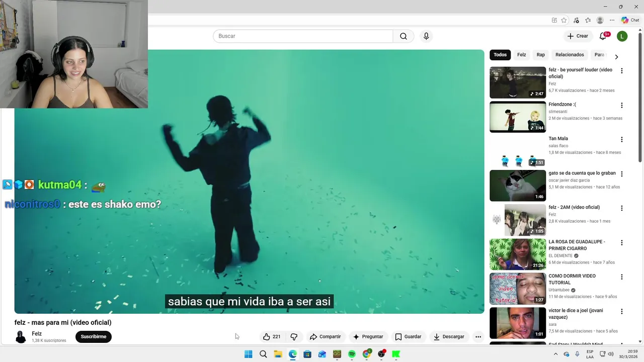Click the Guardar save button
Screen dimensions: 644x362
point(408,337)
